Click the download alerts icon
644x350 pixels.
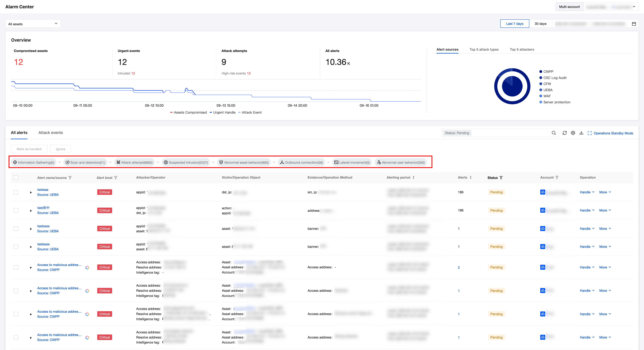click(x=581, y=133)
